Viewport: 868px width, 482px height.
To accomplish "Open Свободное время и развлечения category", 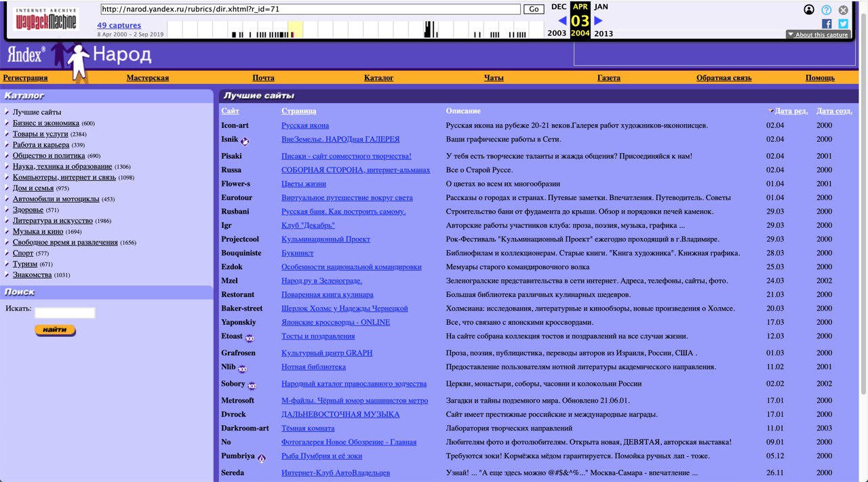I will click(65, 243).
